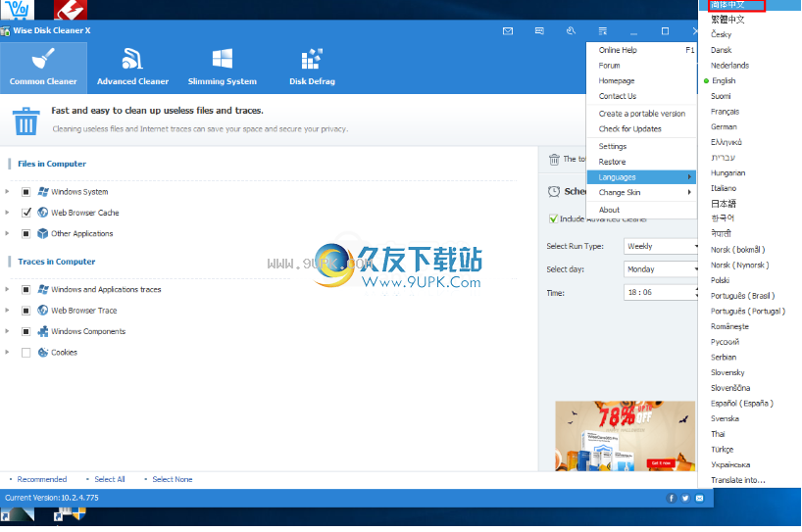Click the email icon in status bar
The width and height of the screenshot is (802, 532).
click(699, 499)
